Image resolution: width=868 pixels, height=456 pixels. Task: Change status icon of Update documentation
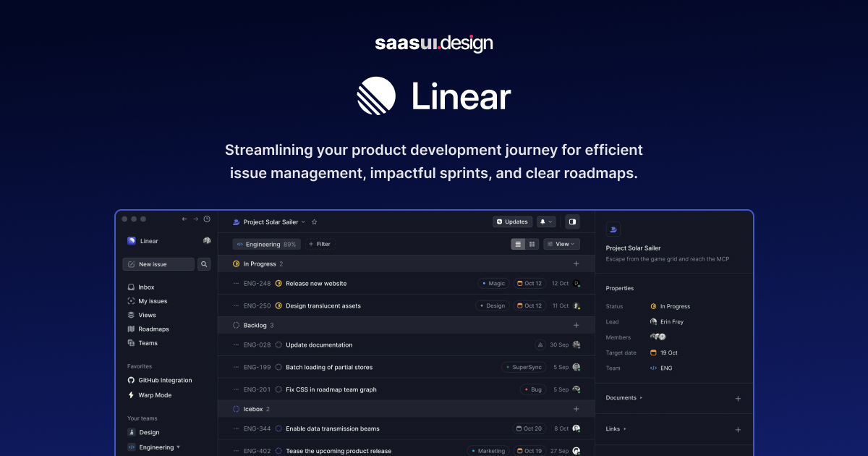point(278,345)
